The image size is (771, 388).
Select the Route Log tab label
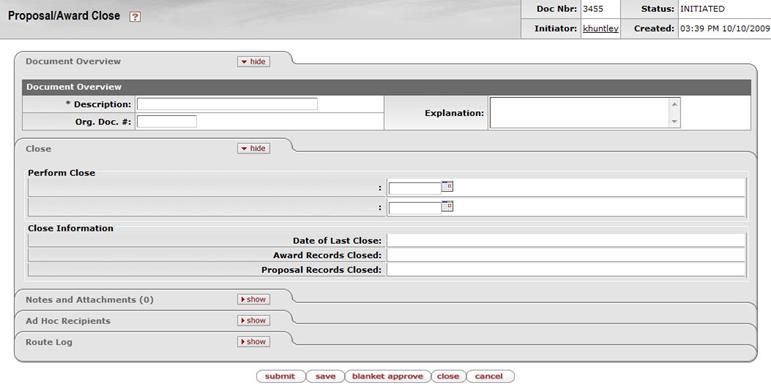(x=49, y=342)
